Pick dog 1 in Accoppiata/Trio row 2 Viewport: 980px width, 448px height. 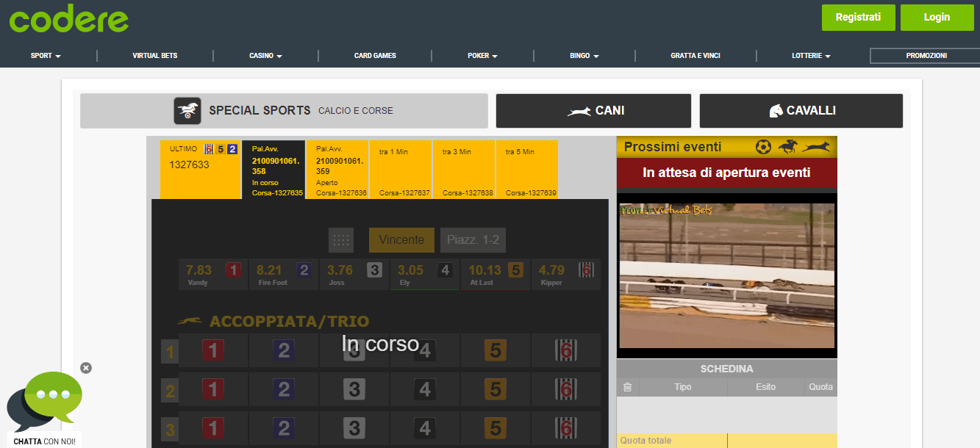coord(213,389)
